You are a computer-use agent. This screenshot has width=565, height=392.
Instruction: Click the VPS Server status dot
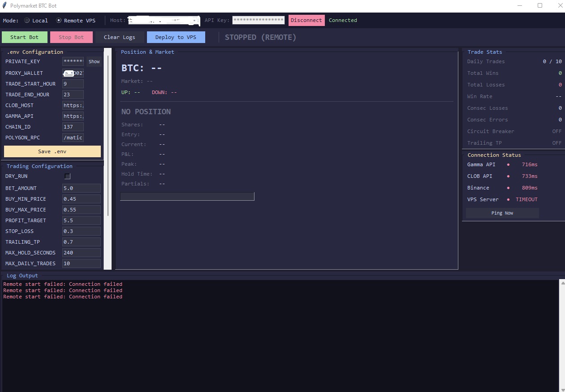tap(508, 200)
